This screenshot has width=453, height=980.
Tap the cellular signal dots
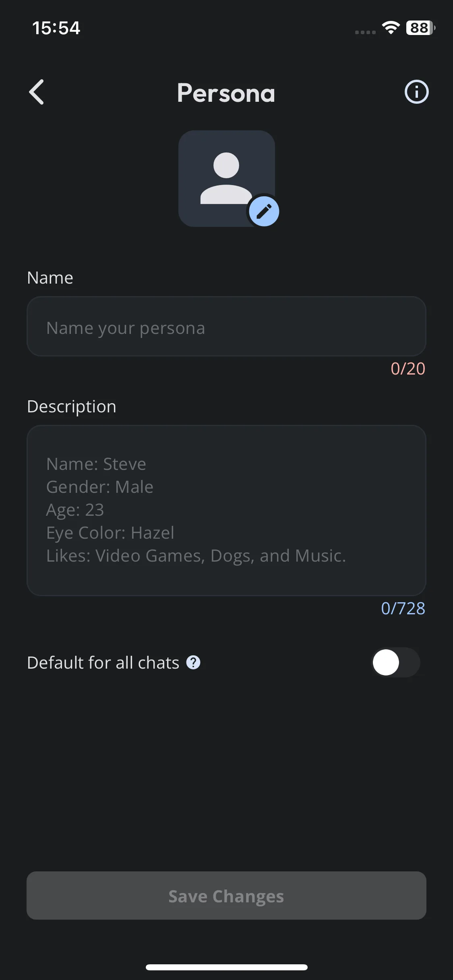pos(365,32)
